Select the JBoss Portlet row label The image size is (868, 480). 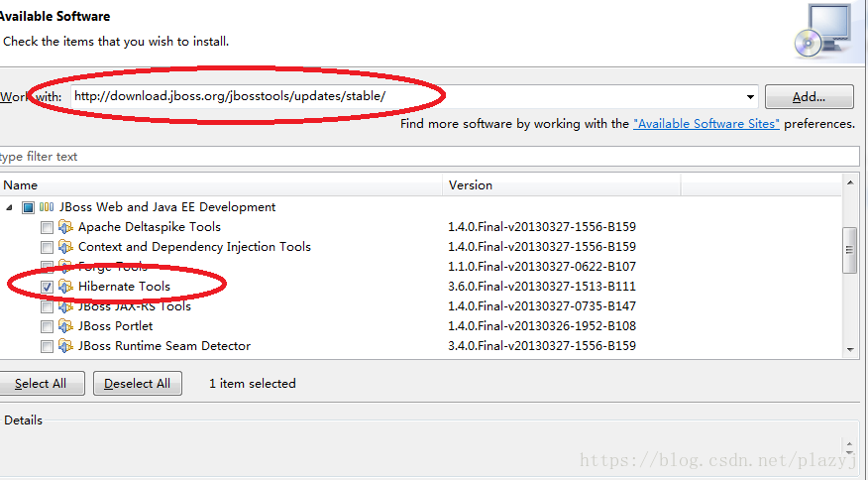(115, 326)
